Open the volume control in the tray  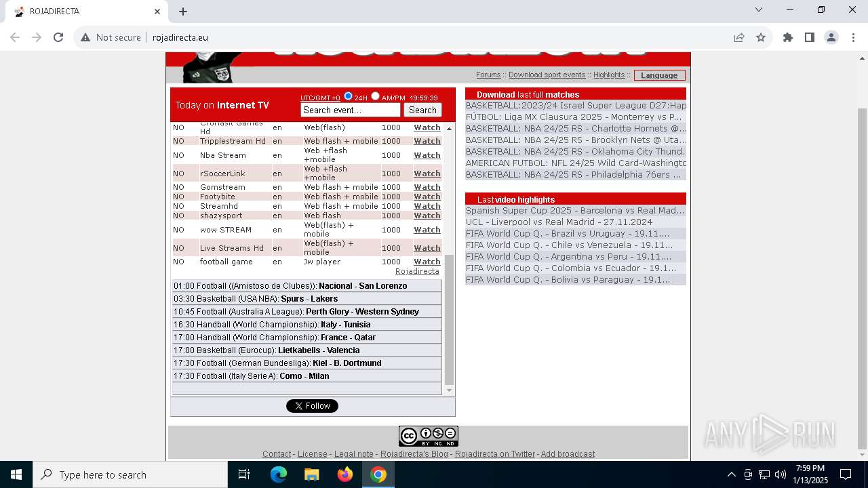(781, 474)
